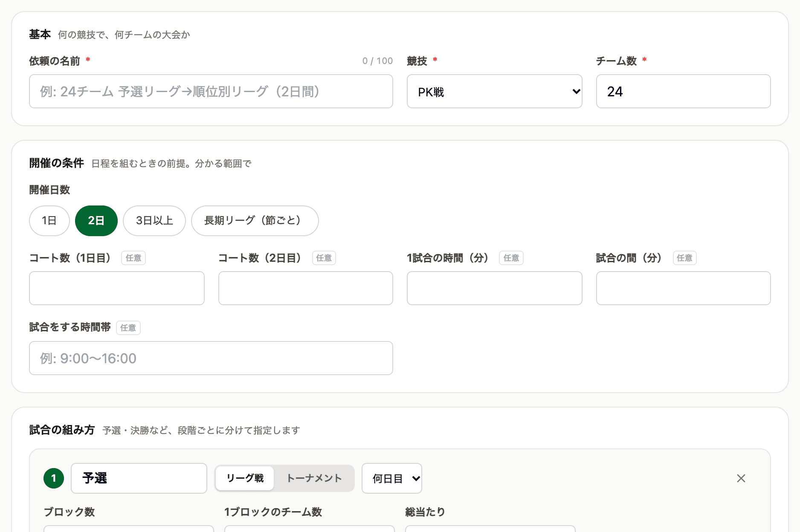The width and height of the screenshot is (800, 532).
Task: Remove stage 1 with the X icon
Action: coord(741,478)
